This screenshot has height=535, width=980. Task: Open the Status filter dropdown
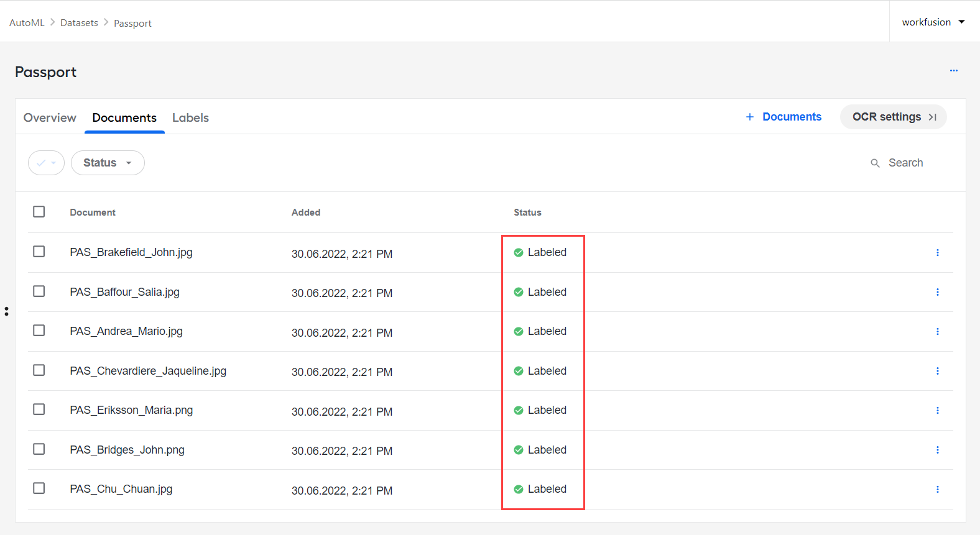(108, 163)
